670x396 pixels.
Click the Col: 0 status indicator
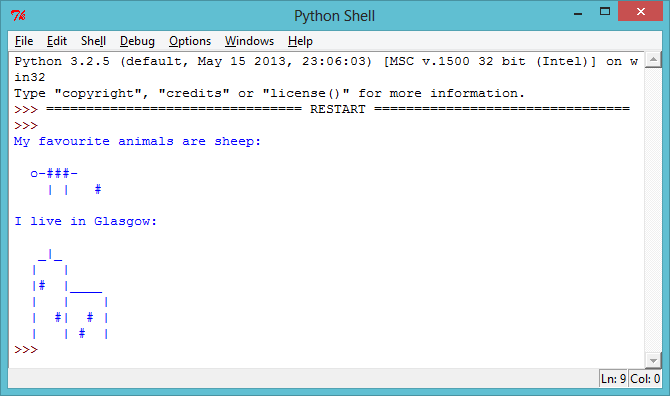pos(645,379)
